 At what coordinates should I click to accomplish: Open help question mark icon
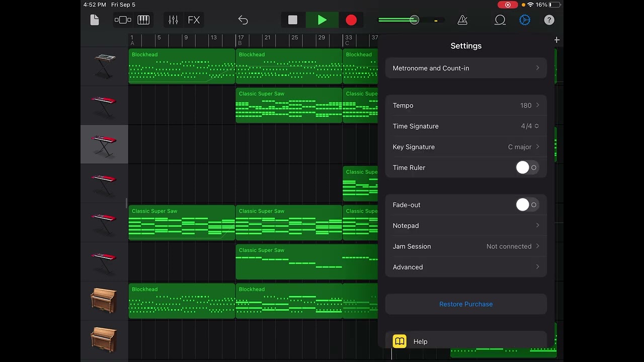[x=549, y=20]
